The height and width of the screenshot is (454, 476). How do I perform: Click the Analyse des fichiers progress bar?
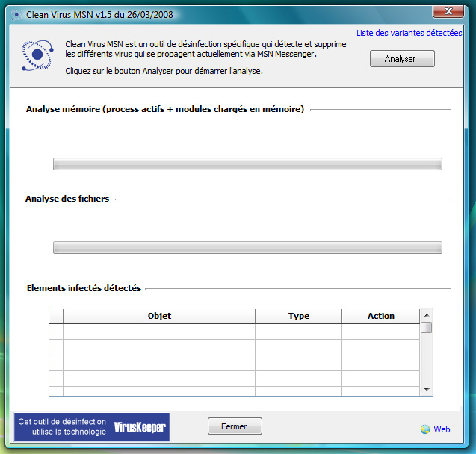tap(247, 247)
